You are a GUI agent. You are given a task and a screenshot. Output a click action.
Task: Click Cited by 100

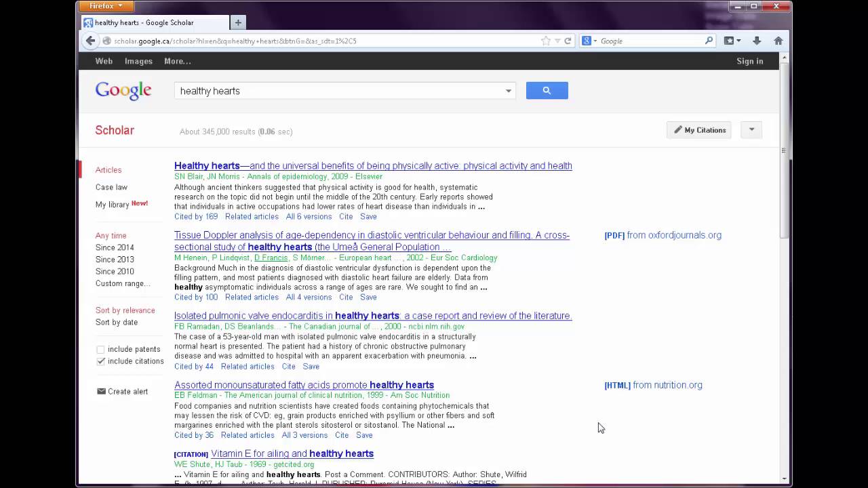tap(196, 298)
